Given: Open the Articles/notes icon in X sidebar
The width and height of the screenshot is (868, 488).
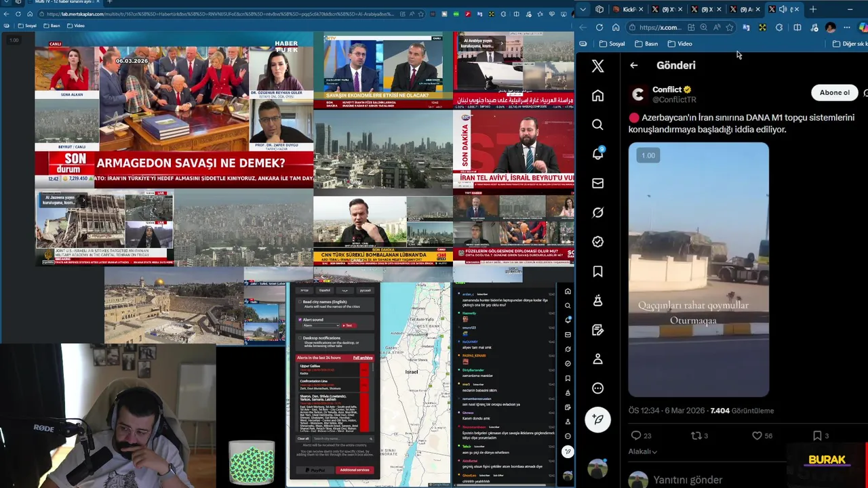Looking at the screenshot, I should [597, 329].
